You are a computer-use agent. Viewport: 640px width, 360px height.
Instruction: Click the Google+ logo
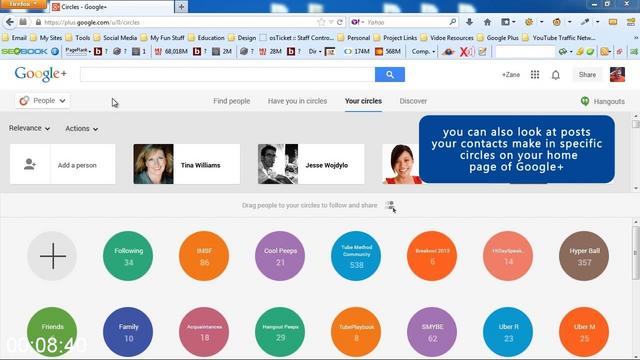40,74
